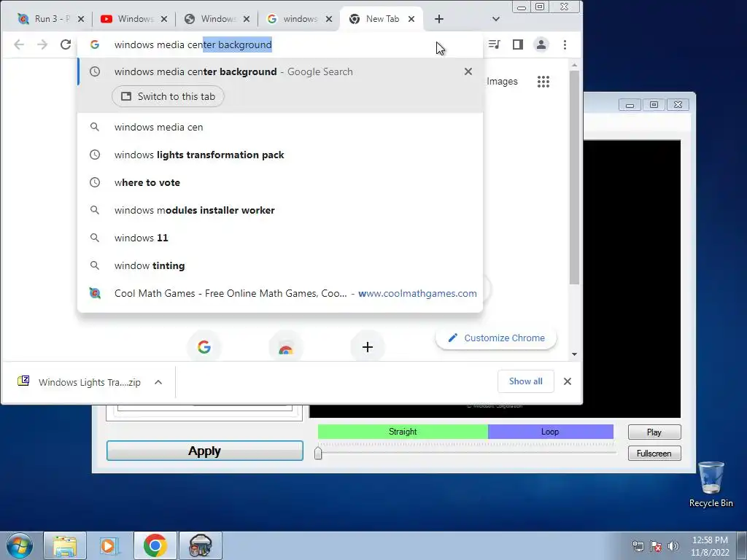Switch to the Run 3 tab

point(50,18)
